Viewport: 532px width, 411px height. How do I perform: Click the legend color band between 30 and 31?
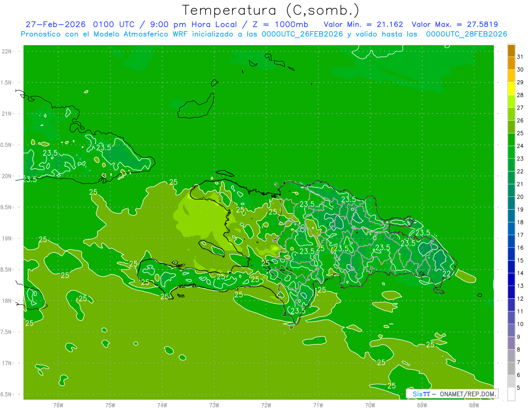point(511,63)
